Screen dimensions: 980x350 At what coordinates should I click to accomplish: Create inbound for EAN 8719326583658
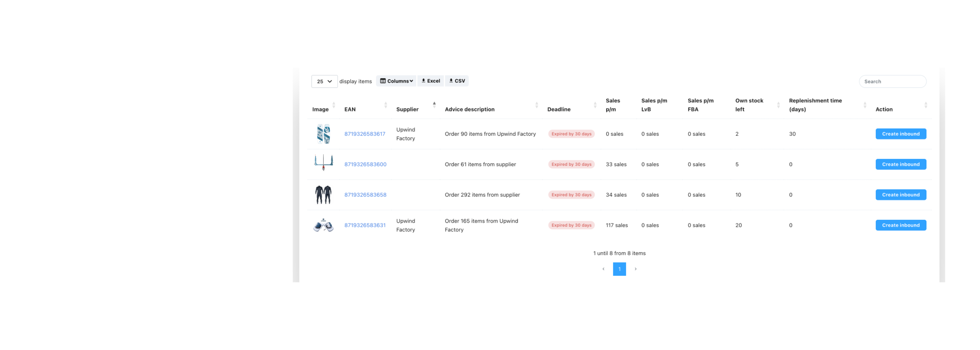901,195
